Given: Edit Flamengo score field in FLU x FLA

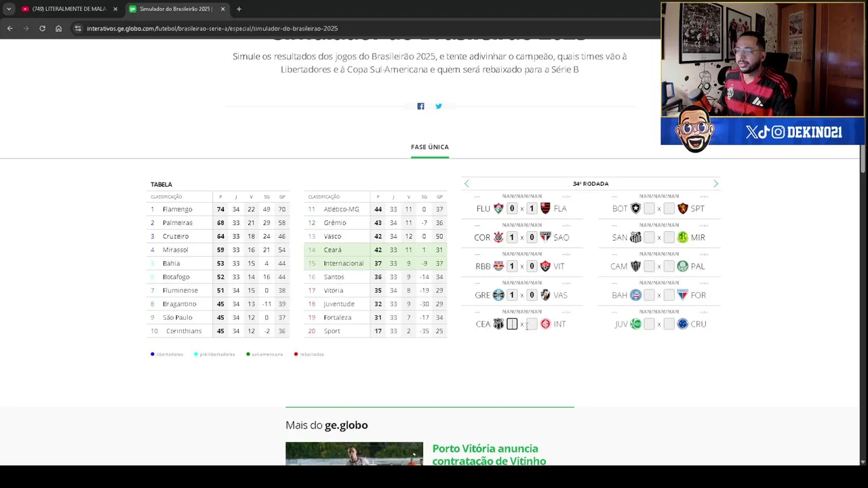Looking at the screenshot, I should (532, 209).
